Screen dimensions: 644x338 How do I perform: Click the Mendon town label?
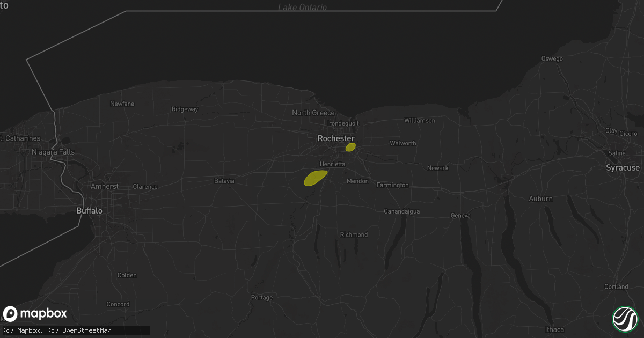point(357,181)
